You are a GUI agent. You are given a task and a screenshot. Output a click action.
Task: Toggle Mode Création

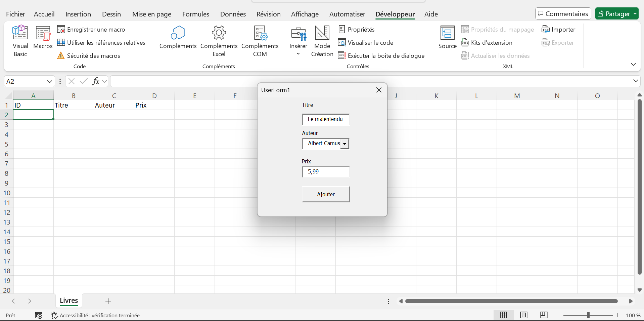322,41
